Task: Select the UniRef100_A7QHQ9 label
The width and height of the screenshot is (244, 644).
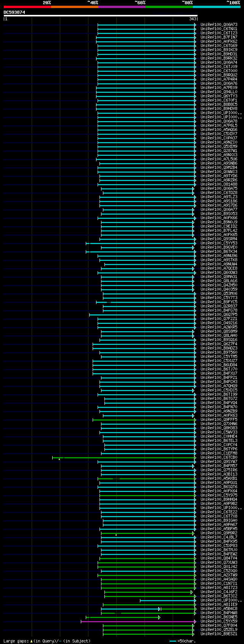Action: pos(219,386)
